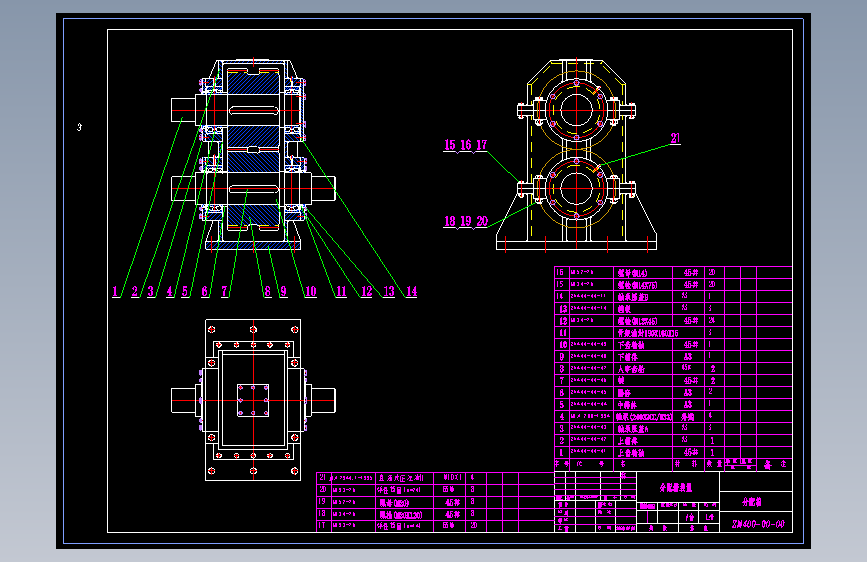Select callout number 1 below the section view
The image size is (867, 562).
[x=115, y=291]
